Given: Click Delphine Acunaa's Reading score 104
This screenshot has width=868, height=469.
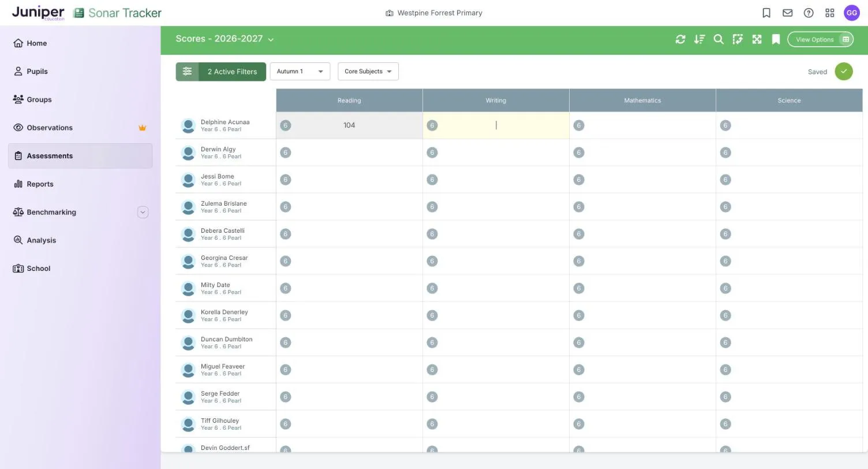Looking at the screenshot, I should tap(349, 125).
